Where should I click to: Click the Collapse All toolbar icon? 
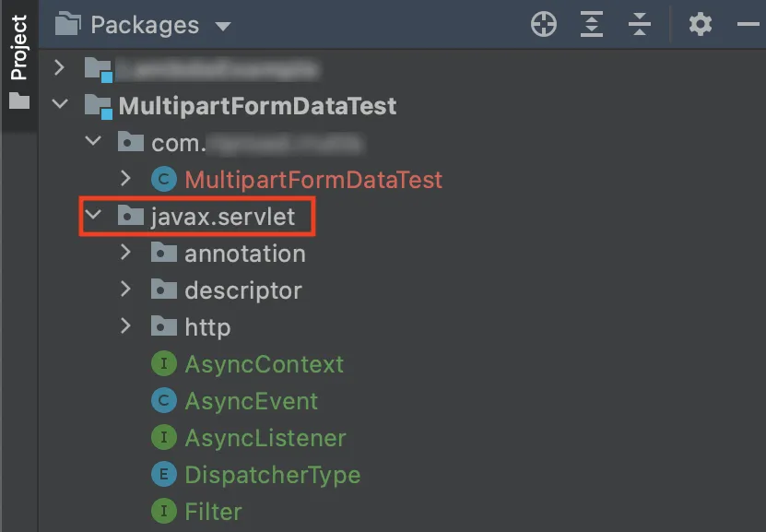[x=640, y=25]
